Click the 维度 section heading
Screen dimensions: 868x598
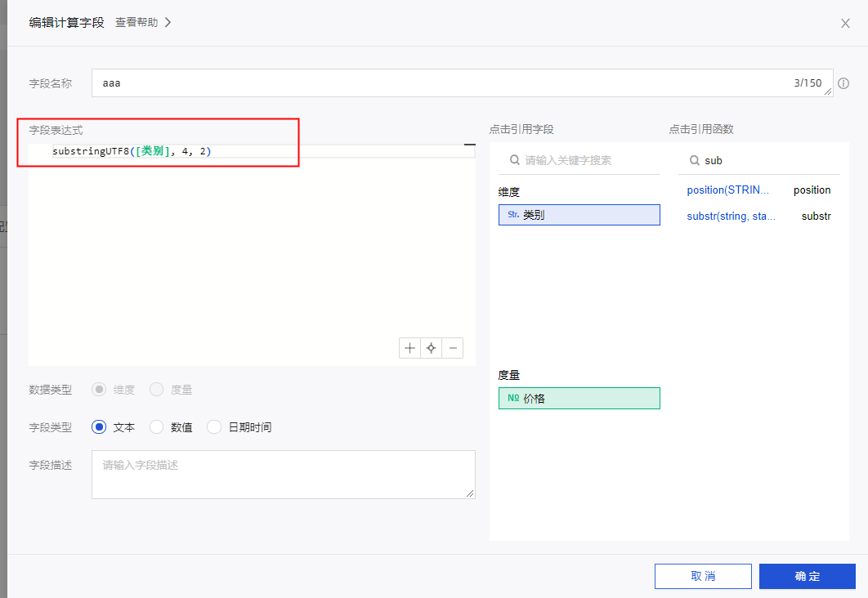click(508, 192)
